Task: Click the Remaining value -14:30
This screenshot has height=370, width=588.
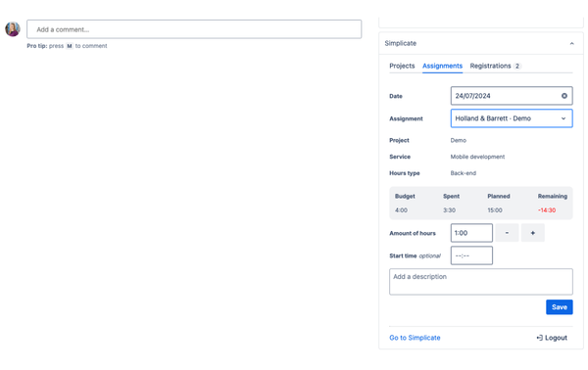Action: pyautogui.click(x=547, y=210)
